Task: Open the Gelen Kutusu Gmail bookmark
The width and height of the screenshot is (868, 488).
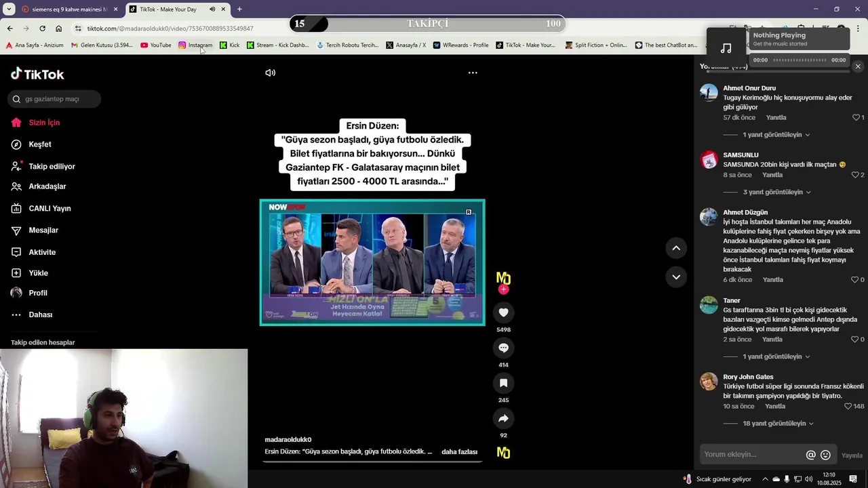Action: 102,45
